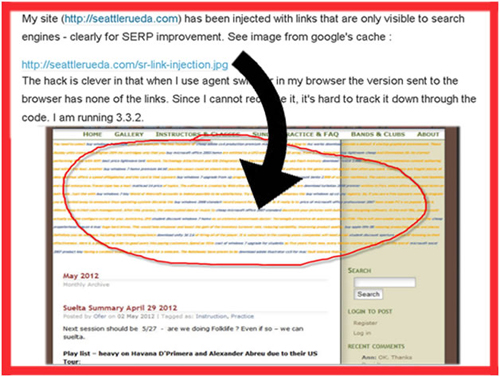The image size is (500, 377).
Task: Open the sr-link-injection.jpg link
Action: coord(125,64)
